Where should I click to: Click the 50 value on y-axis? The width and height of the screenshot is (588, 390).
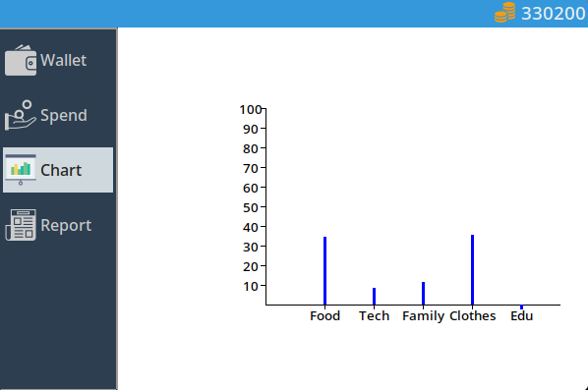[251, 207]
